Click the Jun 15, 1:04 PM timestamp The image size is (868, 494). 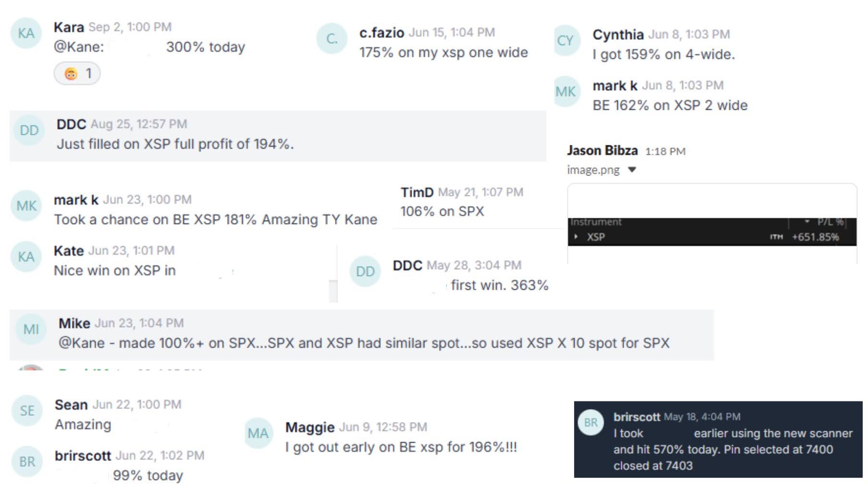click(452, 32)
